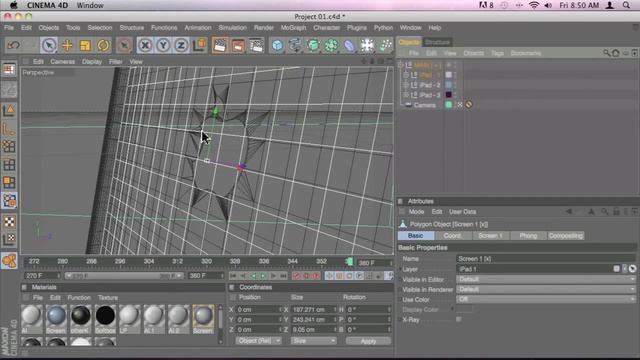Open the Visible in Editor dropdown
640x360 pixels.
coord(546,279)
